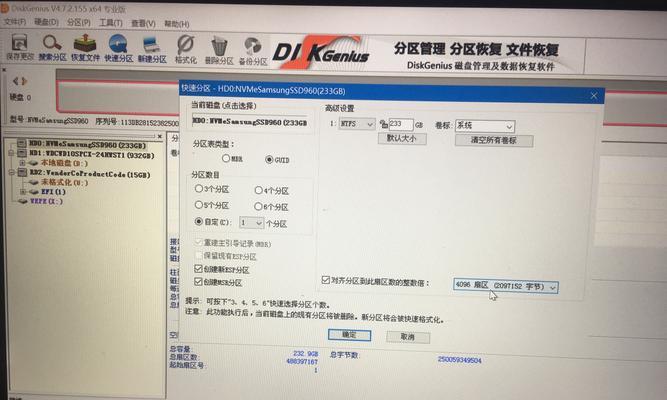667x400 pixels.
Task: Open the 帮助(H) menu
Action: pyautogui.click(x=177, y=24)
